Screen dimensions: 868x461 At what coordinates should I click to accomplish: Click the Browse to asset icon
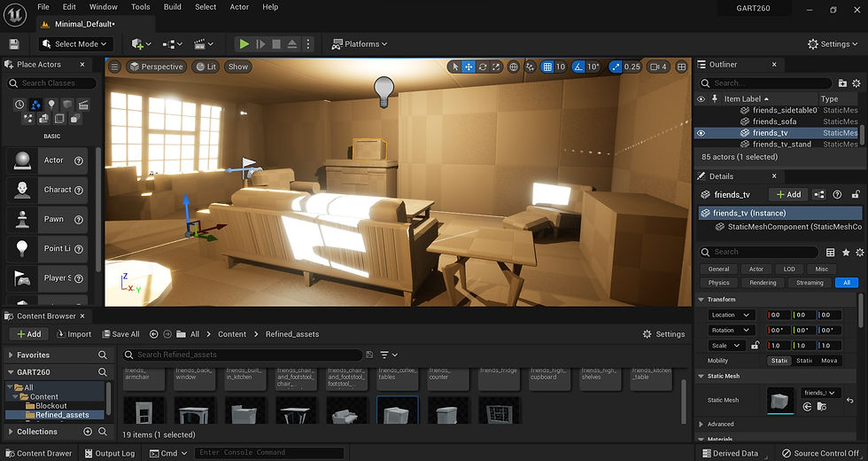822,407
